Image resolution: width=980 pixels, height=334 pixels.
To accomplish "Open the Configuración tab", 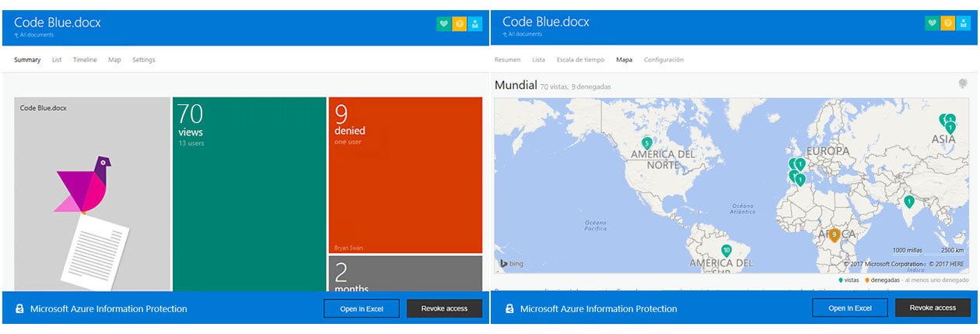I will point(663,60).
